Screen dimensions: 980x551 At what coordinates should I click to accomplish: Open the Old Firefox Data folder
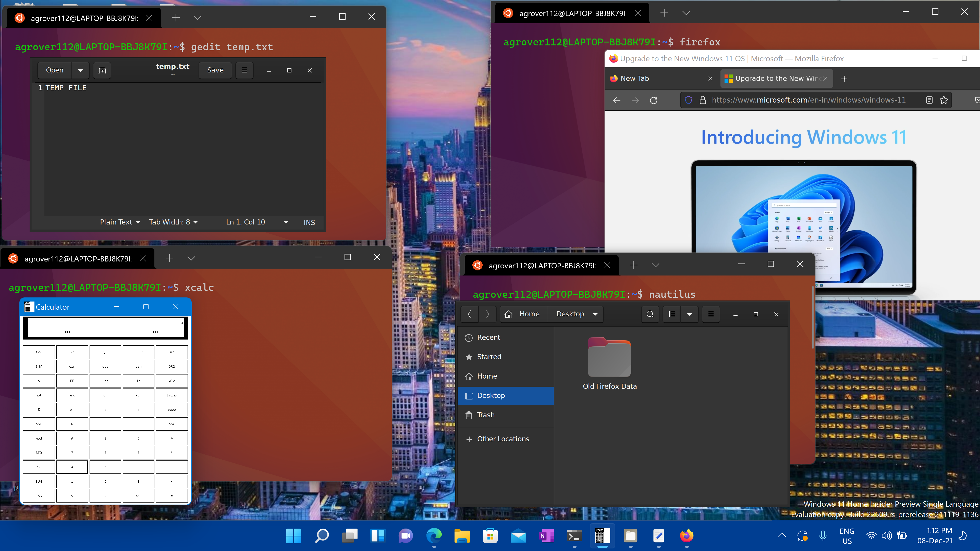(x=609, y=360)
